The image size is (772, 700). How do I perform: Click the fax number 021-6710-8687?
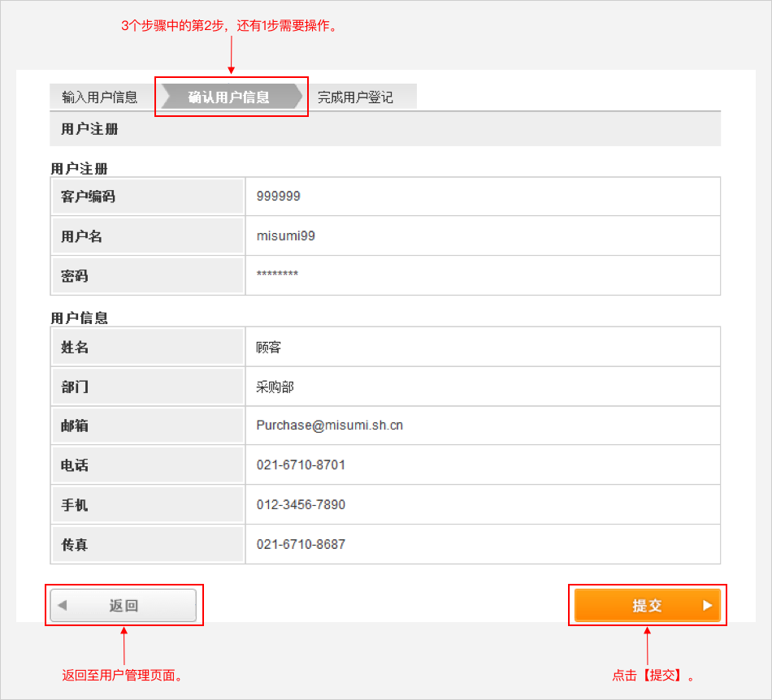301,545
